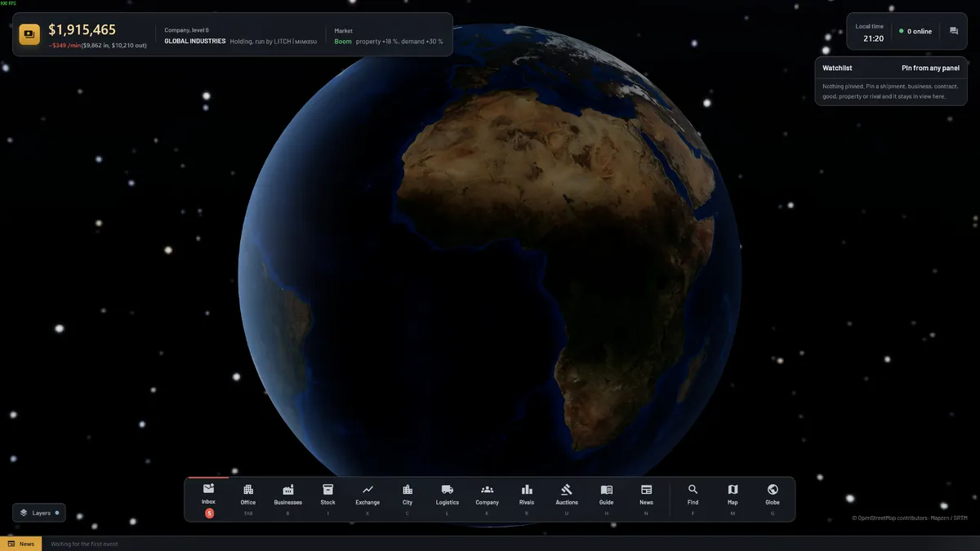Click the OpenStreetMap contributors attribution
This screenshot has width=980, height=551.
pyautogui.click(x=911, y=518)
